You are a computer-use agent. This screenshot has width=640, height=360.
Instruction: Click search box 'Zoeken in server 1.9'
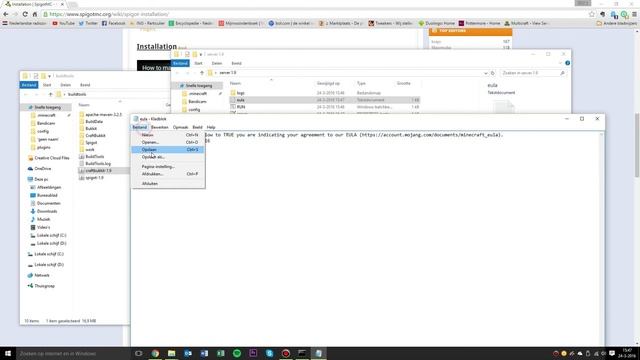[533, 73]
